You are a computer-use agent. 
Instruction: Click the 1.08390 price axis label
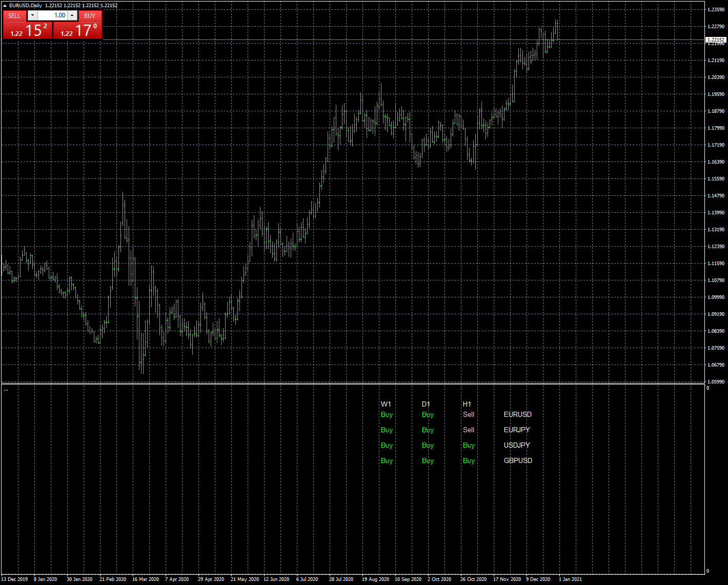(716, 331)
